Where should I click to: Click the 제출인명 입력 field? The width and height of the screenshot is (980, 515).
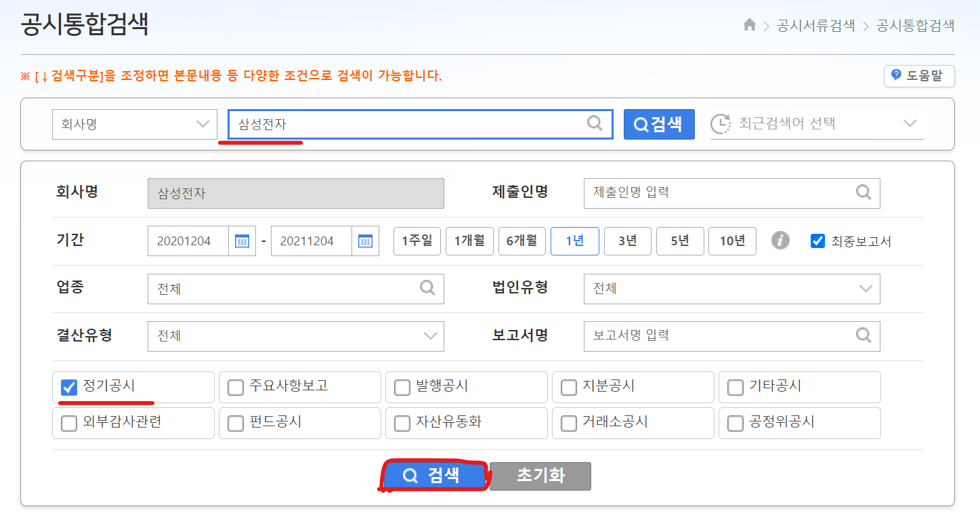731,193
